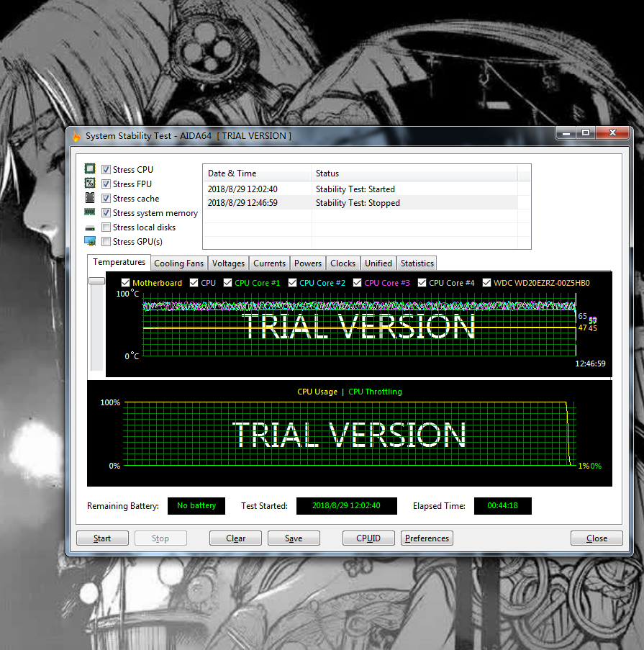Viewport: 644px width, 650px height.
Task: Click the temperature graph scale slider handle
Action: coord(97,281)
